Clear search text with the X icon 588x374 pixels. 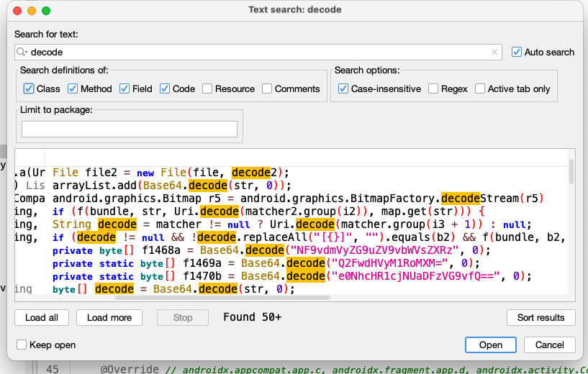tap(494, 53)
